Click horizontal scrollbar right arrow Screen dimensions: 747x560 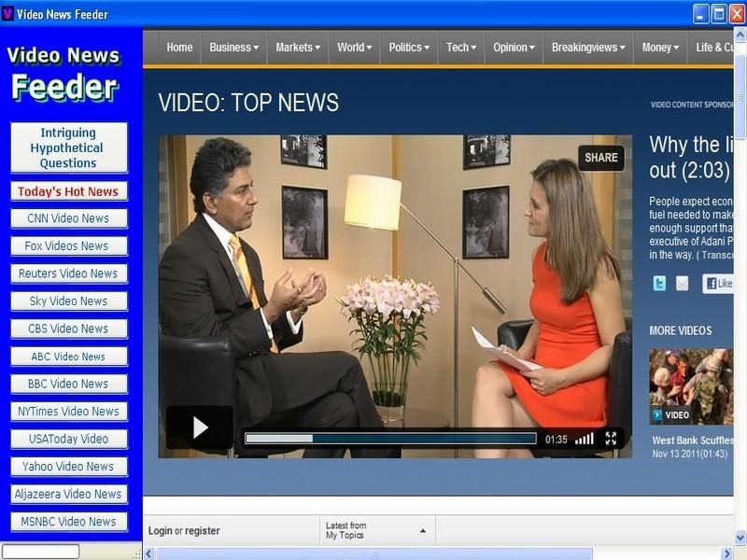coord(727,553)
